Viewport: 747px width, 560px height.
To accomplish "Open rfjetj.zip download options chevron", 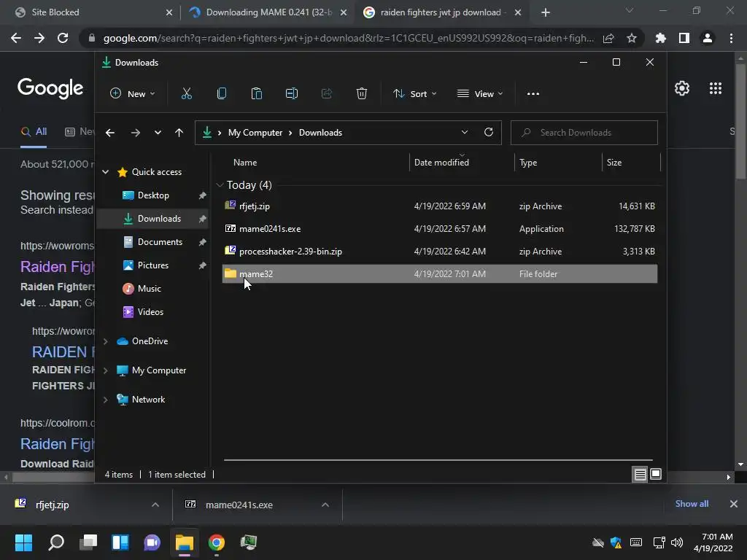I will (155, 505).
